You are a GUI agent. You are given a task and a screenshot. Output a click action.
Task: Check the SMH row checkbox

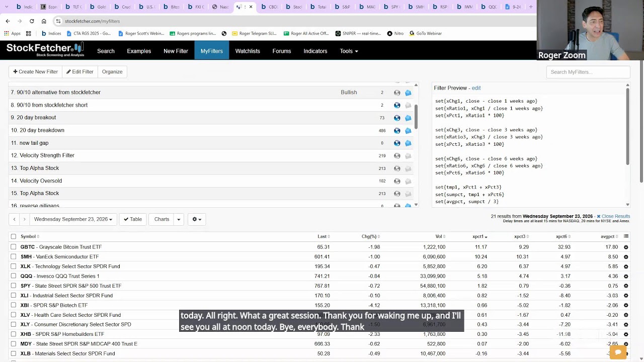(14, 256)
